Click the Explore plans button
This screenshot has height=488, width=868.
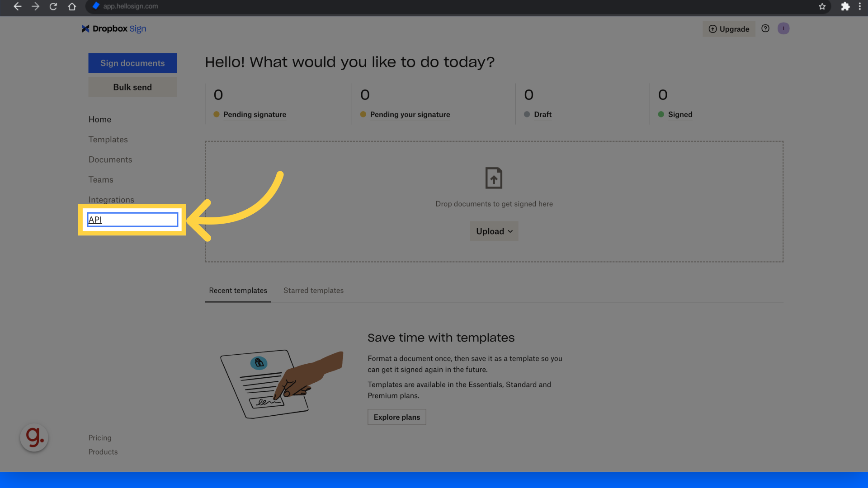click(396, 417)
